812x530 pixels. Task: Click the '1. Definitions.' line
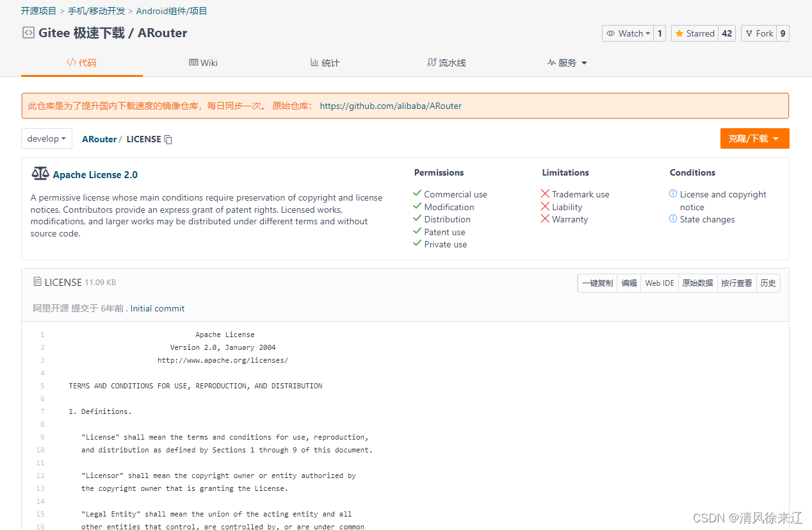click(x=100, y=411)
